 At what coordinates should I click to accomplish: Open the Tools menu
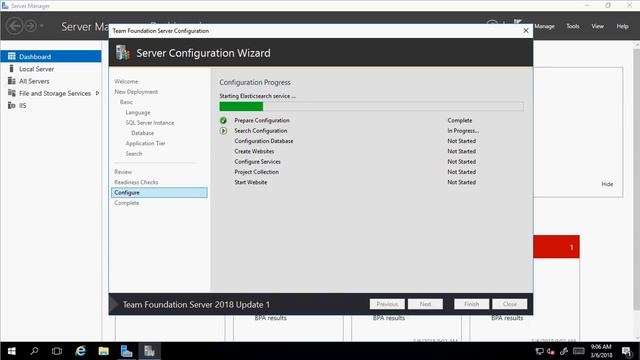(x=573, y=26)
